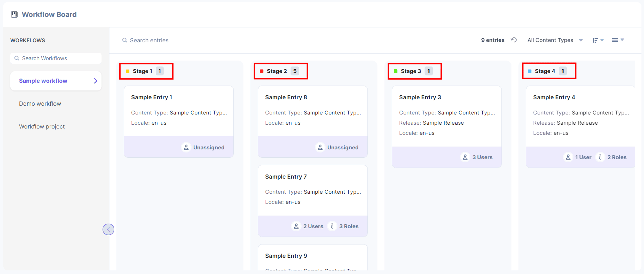Click Content Type text on Sample Entry 1

[x=179, y=113]
